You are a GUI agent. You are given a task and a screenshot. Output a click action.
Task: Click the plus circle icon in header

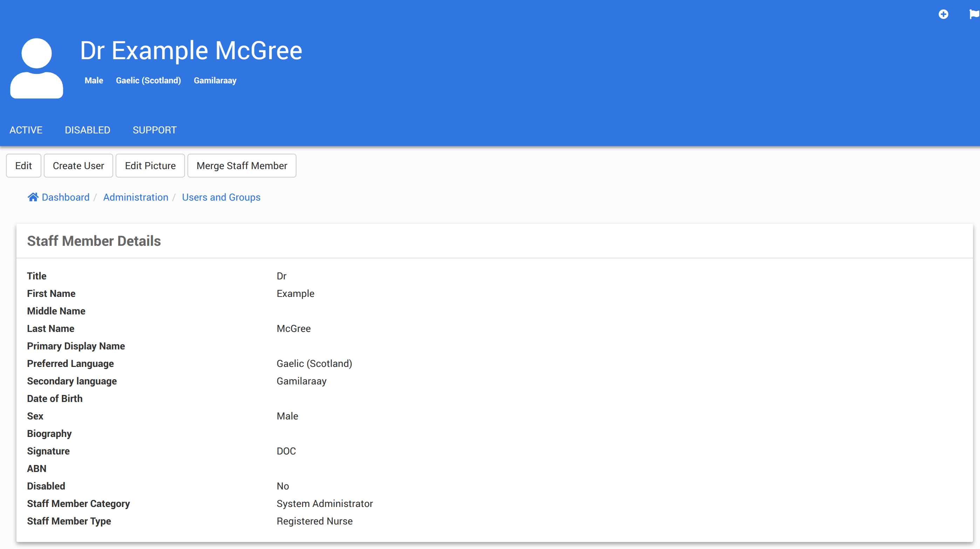click(x=943, y=14)
